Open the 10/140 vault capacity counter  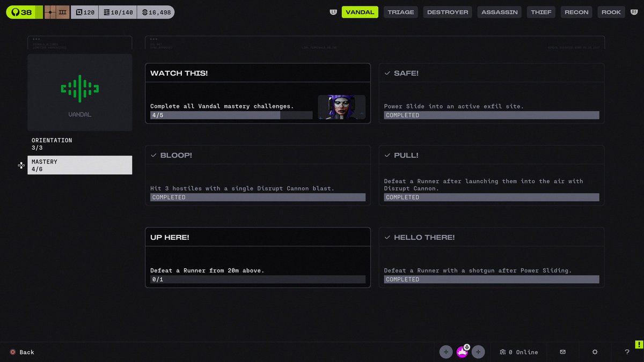118,12
